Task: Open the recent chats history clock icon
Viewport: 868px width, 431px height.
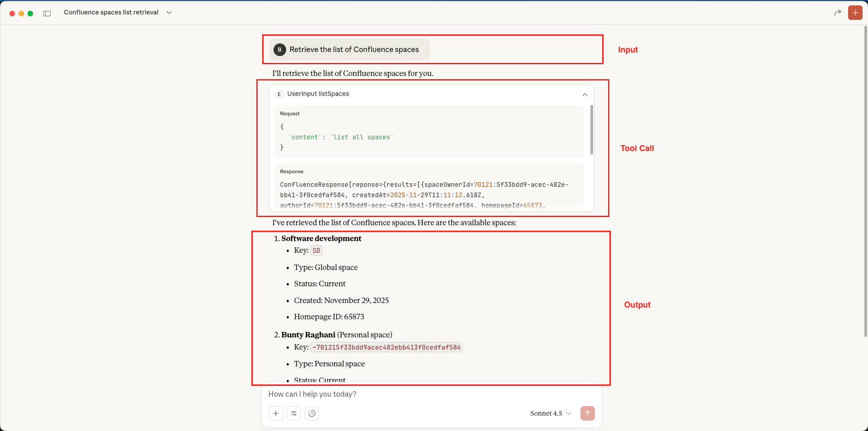Action: point(312,413)
